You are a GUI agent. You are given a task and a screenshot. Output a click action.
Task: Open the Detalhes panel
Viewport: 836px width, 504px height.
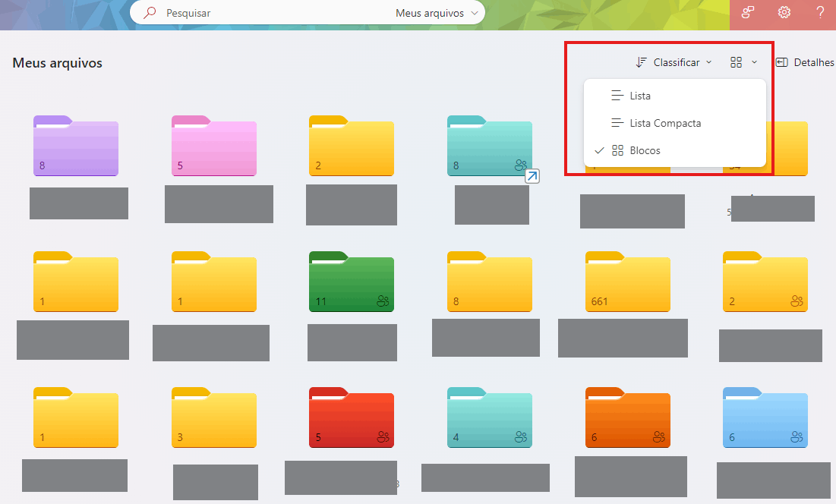coord(805,62)
